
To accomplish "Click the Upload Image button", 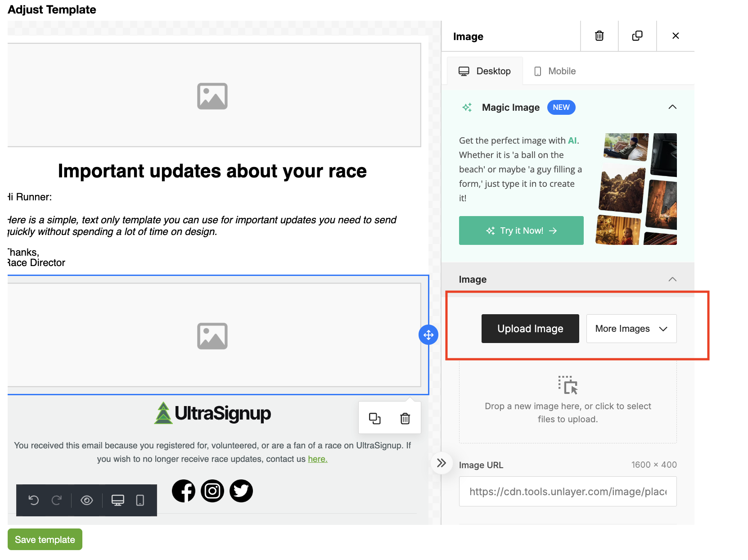I will coord(530,329).
